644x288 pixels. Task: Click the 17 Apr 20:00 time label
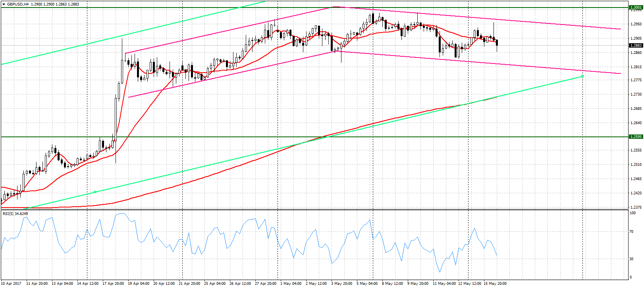coord(113,284)
